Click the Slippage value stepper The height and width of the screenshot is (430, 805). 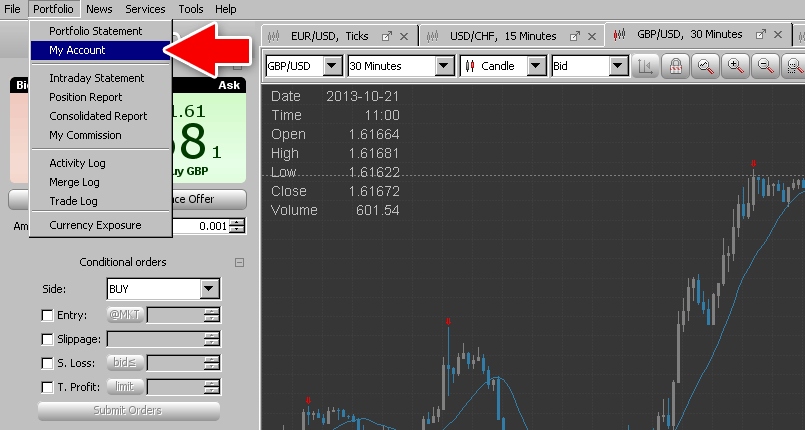pos(212,339)
